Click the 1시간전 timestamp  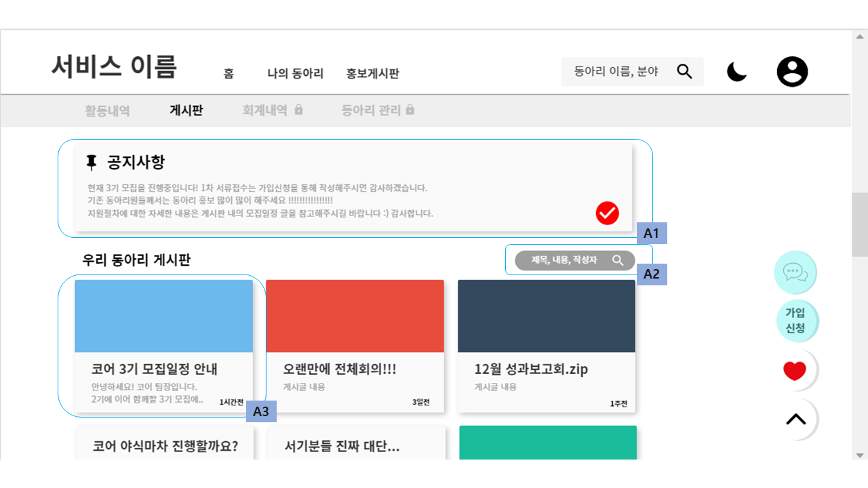click(x=231, y=402)
